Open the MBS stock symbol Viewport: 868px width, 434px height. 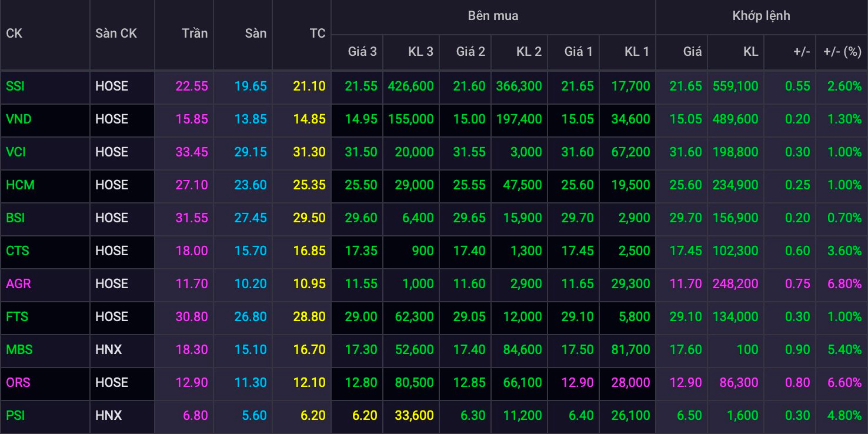coord(19,350)
